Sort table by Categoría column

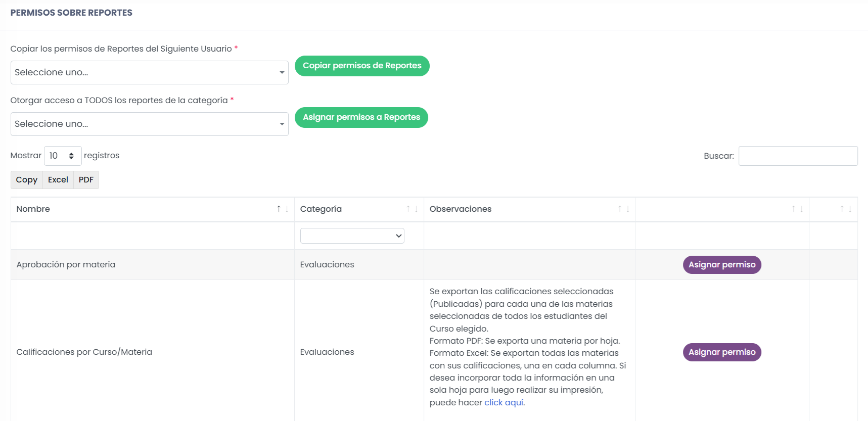pos(359,209)
